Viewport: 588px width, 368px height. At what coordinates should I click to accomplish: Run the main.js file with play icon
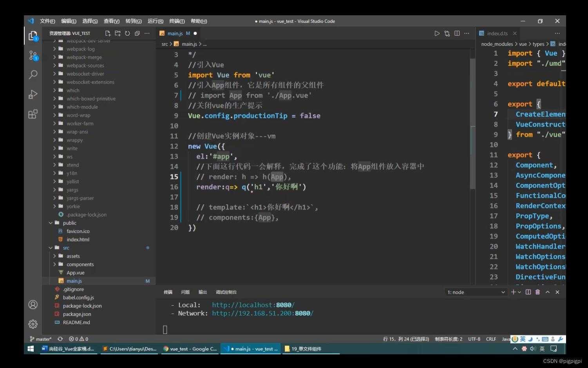click(x=437, y=33)
